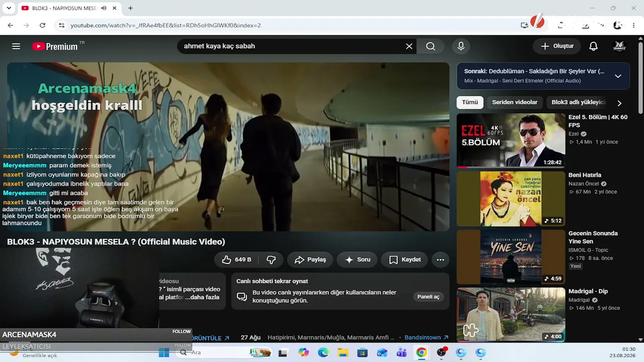Screen dimensions: 644x362
Task: Click the Madrigal - Dip title
Action: pyautogui.click(x=588, y=291)
